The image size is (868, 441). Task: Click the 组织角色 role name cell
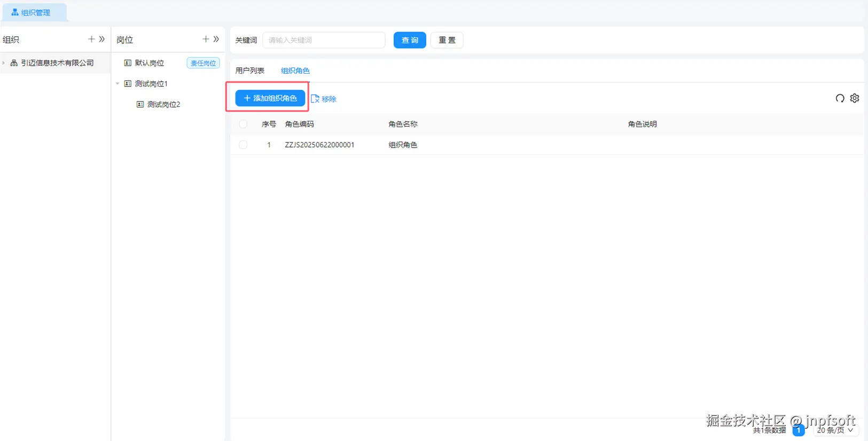coord(403,145)
